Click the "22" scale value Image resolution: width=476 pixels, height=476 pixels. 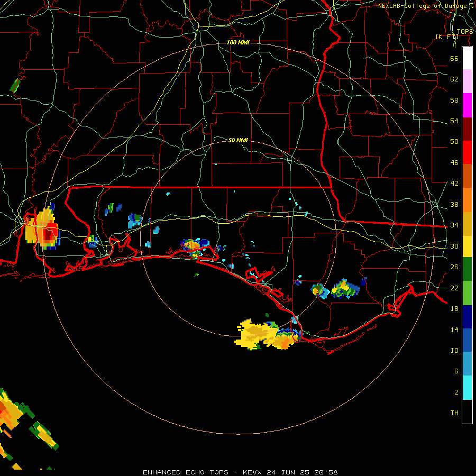pyautogui.click(x=454, y=288)
